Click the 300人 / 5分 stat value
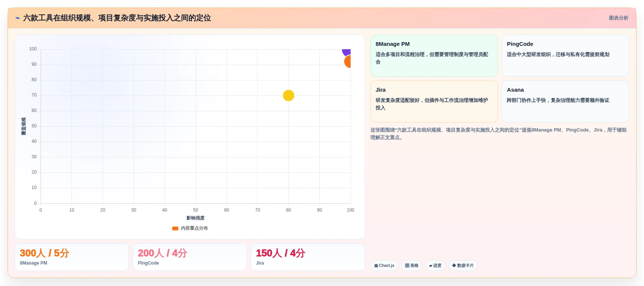The image size is (644, 286). (44, 253)
